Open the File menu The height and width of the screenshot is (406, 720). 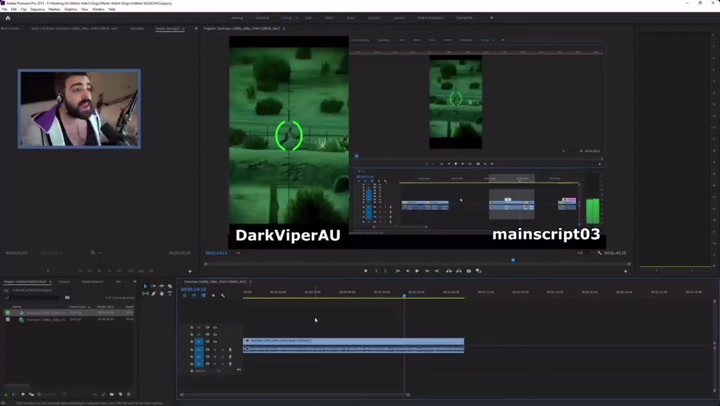5,9
